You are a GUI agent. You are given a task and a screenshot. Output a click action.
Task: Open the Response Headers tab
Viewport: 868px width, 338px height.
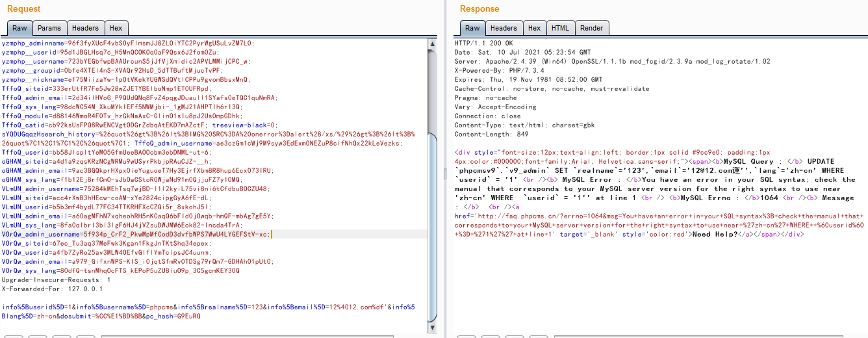point(504,28)
